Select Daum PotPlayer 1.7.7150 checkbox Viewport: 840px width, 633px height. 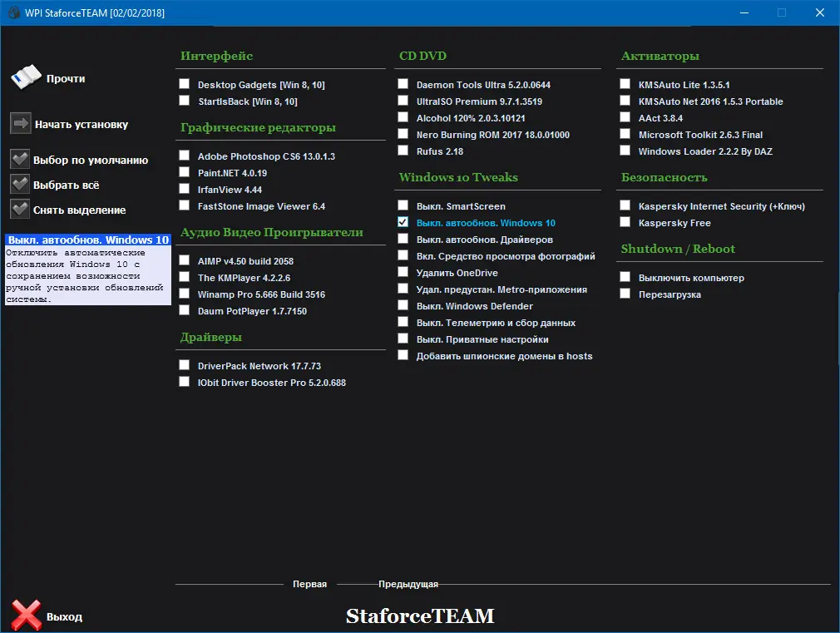(x=185, y=309)
